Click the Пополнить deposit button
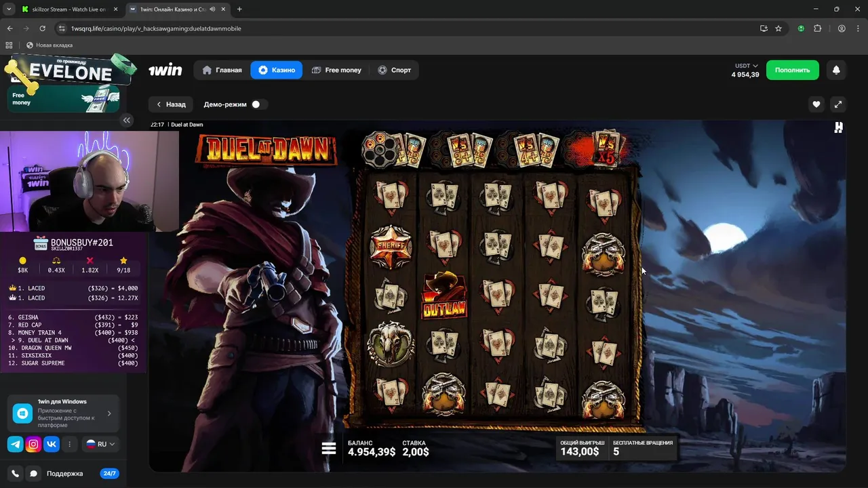 793,70
